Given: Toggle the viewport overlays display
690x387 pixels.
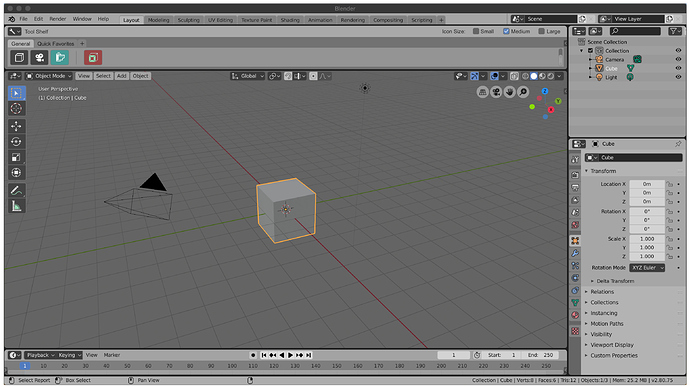Looking at the screenshot, I should click(495, 76).
